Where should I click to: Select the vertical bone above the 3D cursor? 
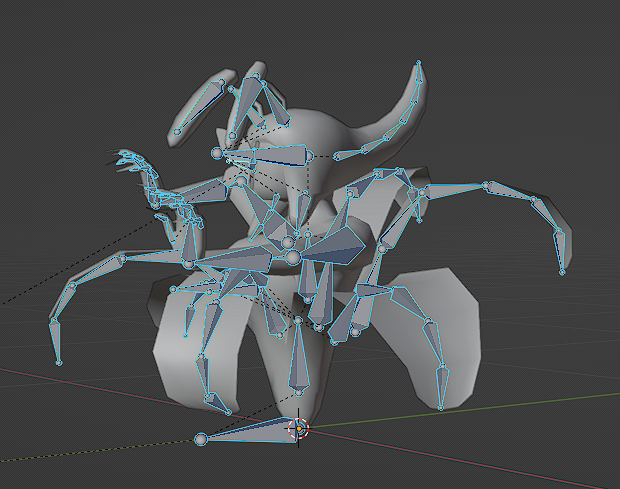[x=298, y=365]
